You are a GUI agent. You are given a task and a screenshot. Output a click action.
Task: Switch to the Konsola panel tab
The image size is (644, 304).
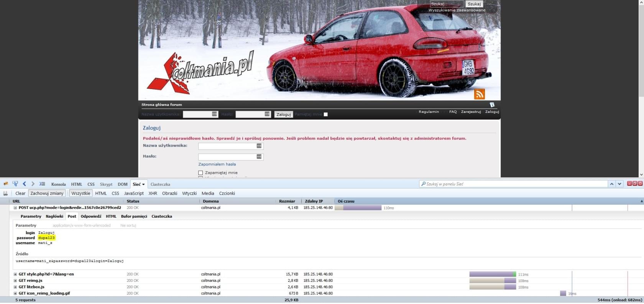(58, 184)
